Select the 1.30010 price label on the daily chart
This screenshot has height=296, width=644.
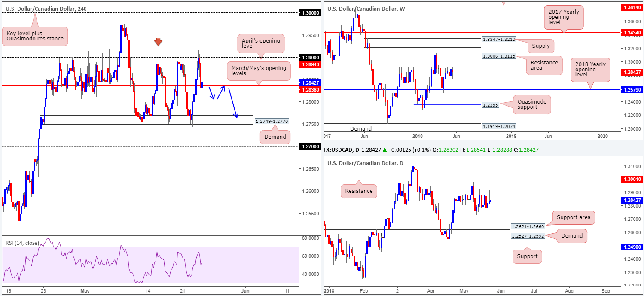click(632, 179)
